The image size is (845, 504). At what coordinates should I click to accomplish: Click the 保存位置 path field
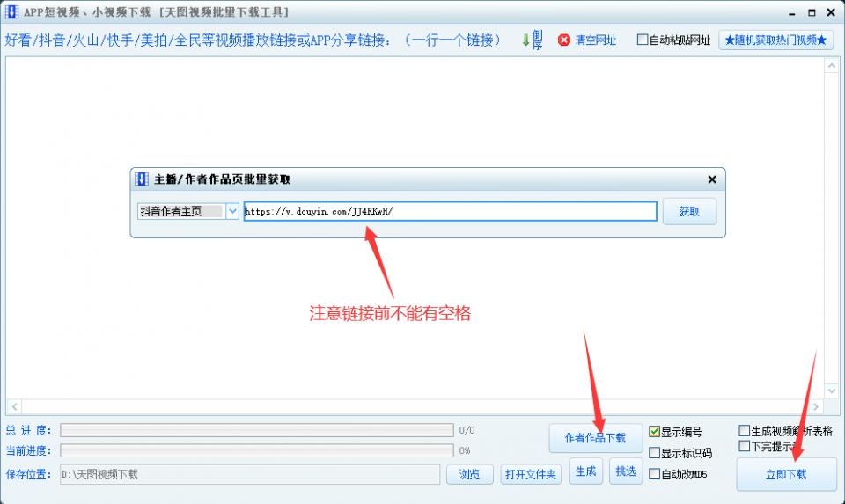[x=250, y=474]
